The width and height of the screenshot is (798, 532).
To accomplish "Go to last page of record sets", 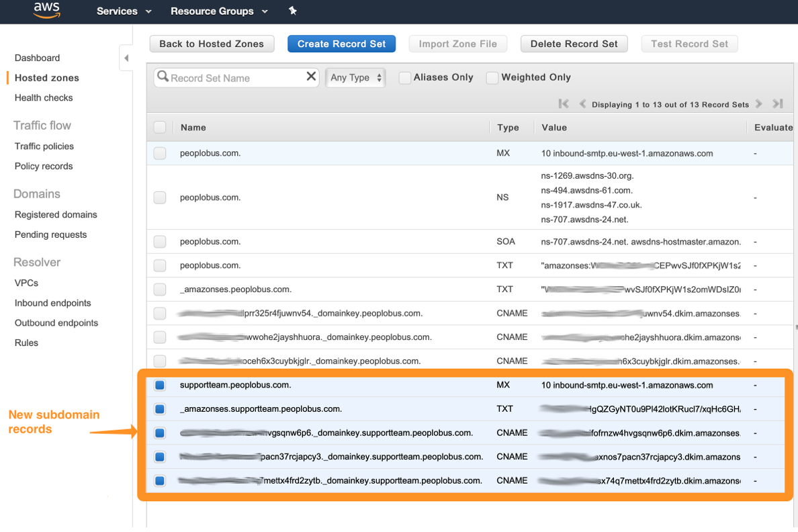I will tap(778, 104).
